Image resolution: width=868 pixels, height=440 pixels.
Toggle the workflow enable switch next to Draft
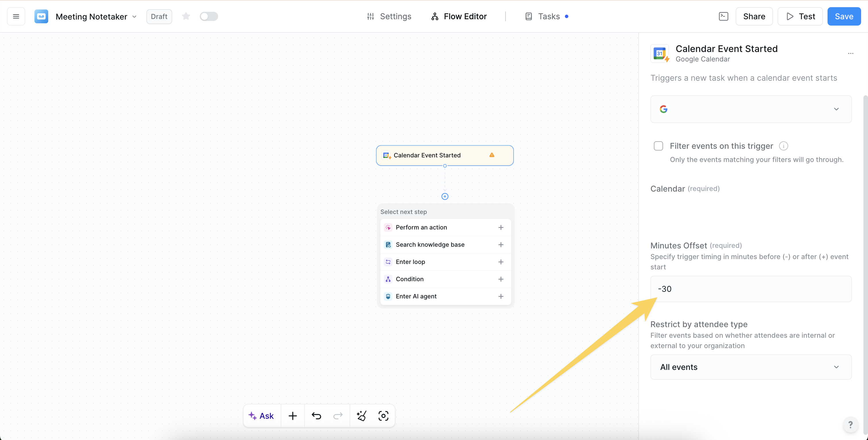[x=209, y=16]
